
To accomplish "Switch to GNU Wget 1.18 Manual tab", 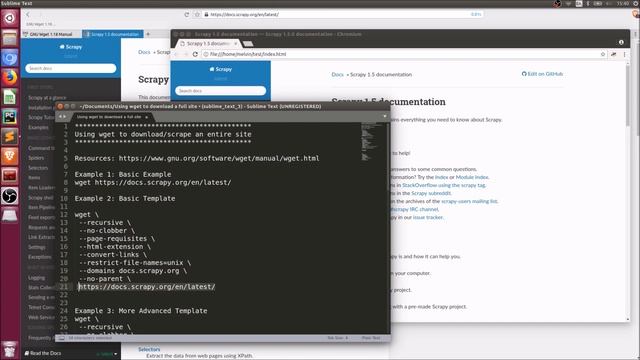I will [51, 34].
